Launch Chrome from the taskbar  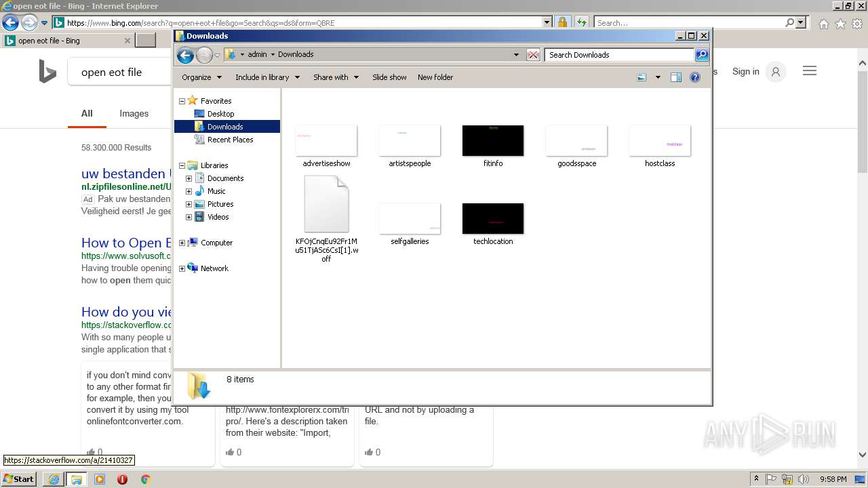(145, 479)
